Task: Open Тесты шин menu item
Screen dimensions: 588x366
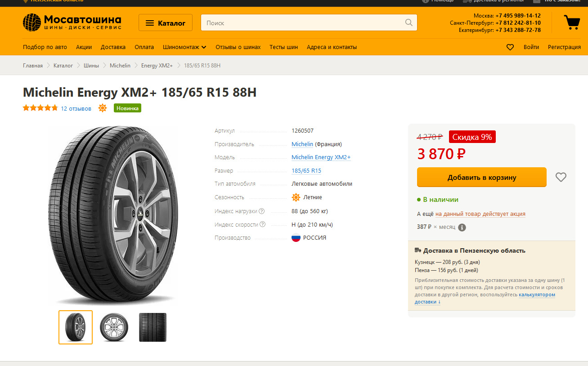Action: 283,47
